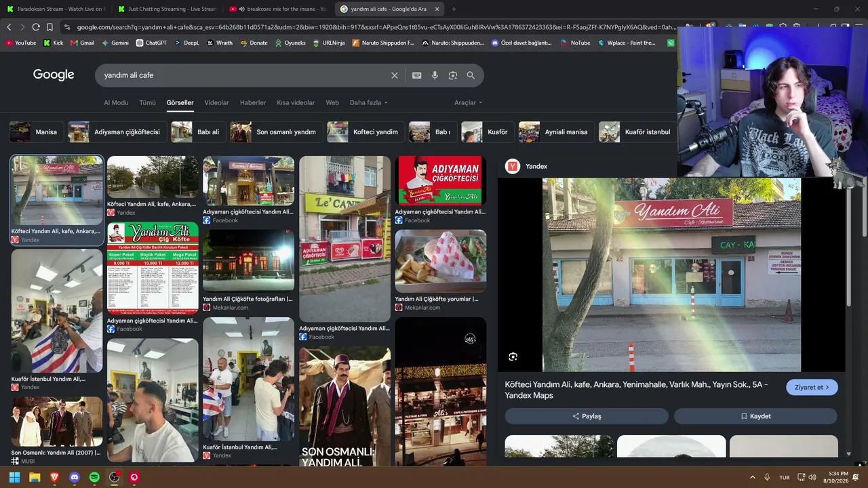Switch to the Tümü results tab
Viewport: 868px width, 488px height.
[x=147, y=103]
